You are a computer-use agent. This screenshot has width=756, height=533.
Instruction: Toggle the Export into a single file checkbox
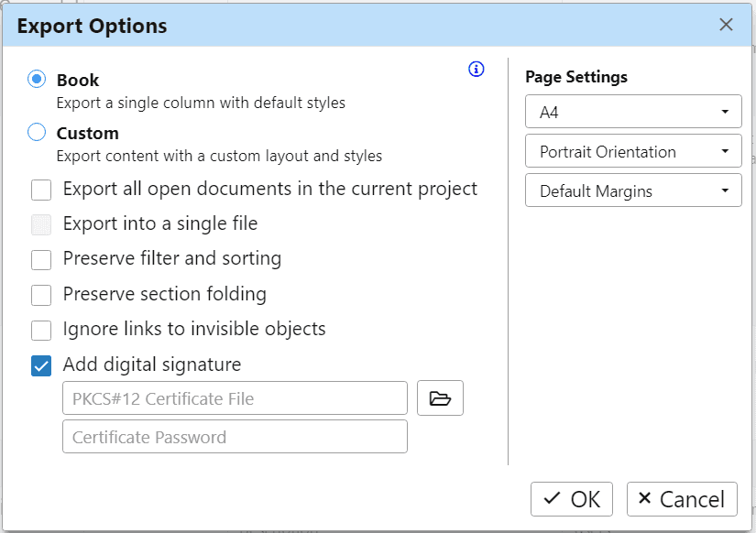[x=41, y=224]
